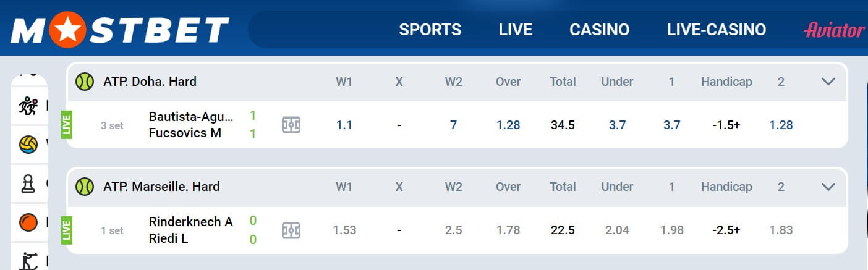Go to the CASINO section
The width and height of the screenshot is (868, 270).
[x=600, y=30]
